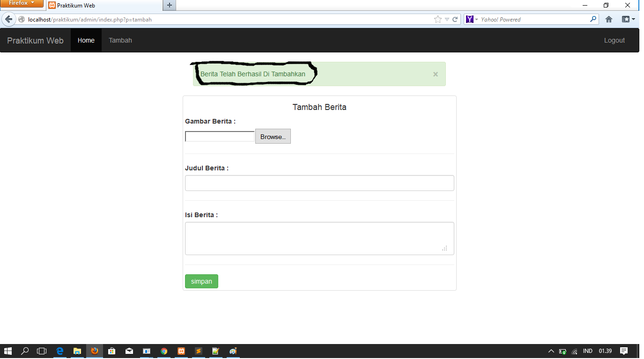Image resolution: width=644 pixels, height=359 pixels.
Task: Open Notepad++ from the taskbar
Action: [216, 351]
